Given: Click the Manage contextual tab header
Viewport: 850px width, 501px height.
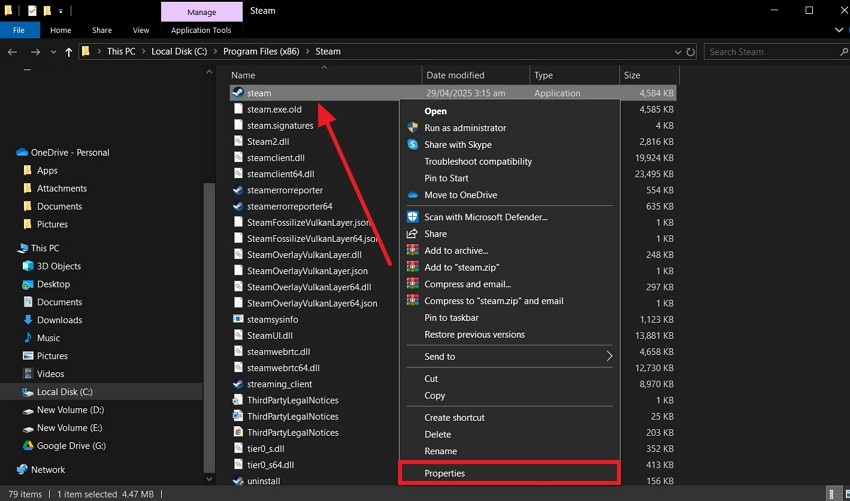Looking at the screenshot, I should coord(202,11).
